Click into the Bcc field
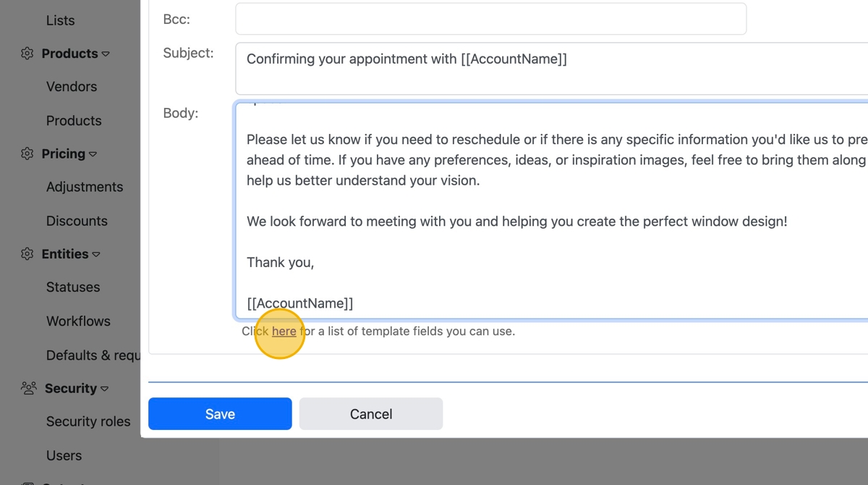The image size is (868, 485). [490, 19]
